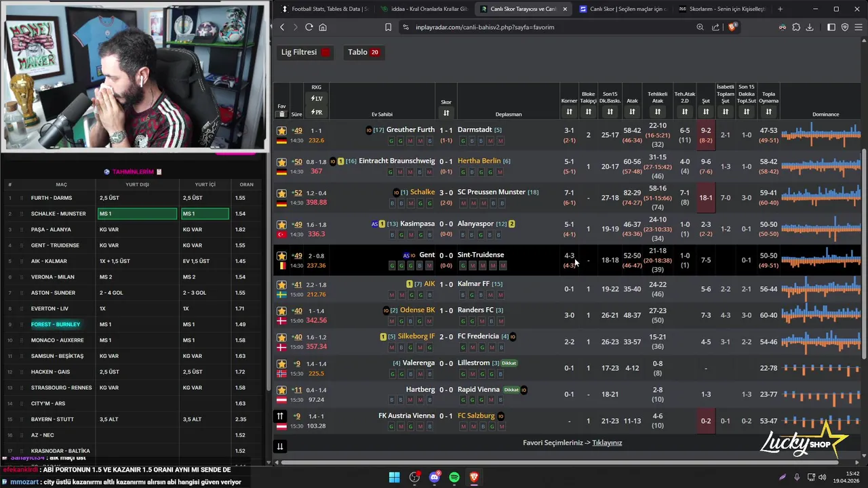Sort table by Korner column arrows
Viewport: 868px width, 488px height.
[x=569, y=112]
